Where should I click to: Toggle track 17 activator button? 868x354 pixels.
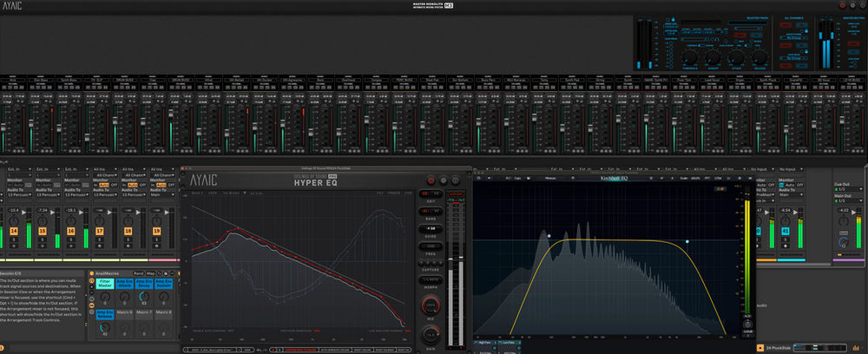100,232
